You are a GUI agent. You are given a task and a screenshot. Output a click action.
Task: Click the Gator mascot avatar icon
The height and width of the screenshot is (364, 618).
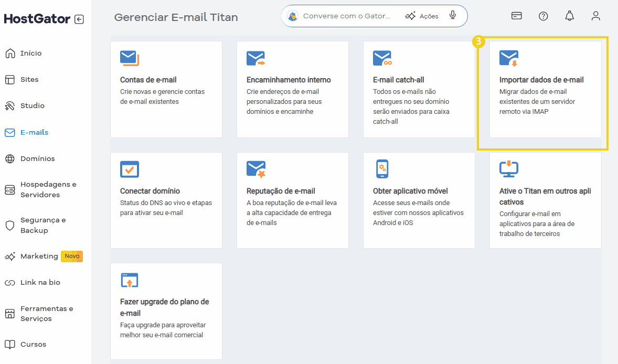(293, 16)
